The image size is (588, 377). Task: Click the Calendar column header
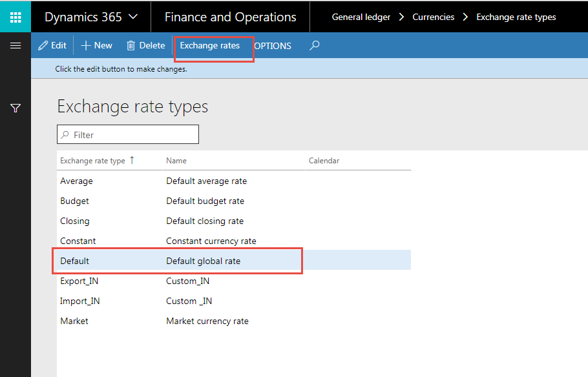324,161
